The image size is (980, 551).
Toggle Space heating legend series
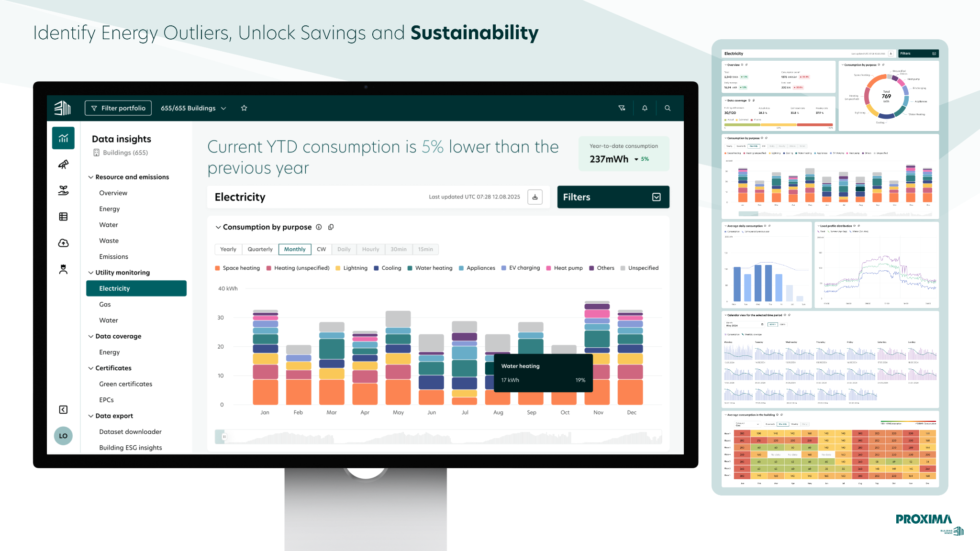click(x=237, y=268)
